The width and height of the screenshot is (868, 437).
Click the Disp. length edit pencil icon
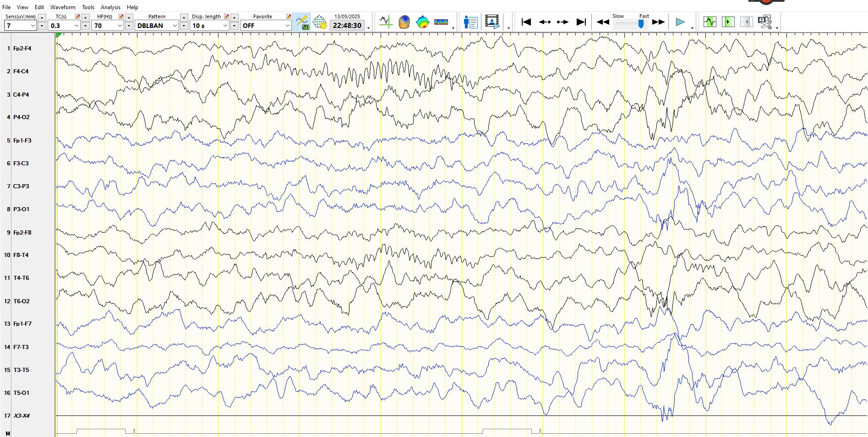pyautogui.click(x=226, y=16)
